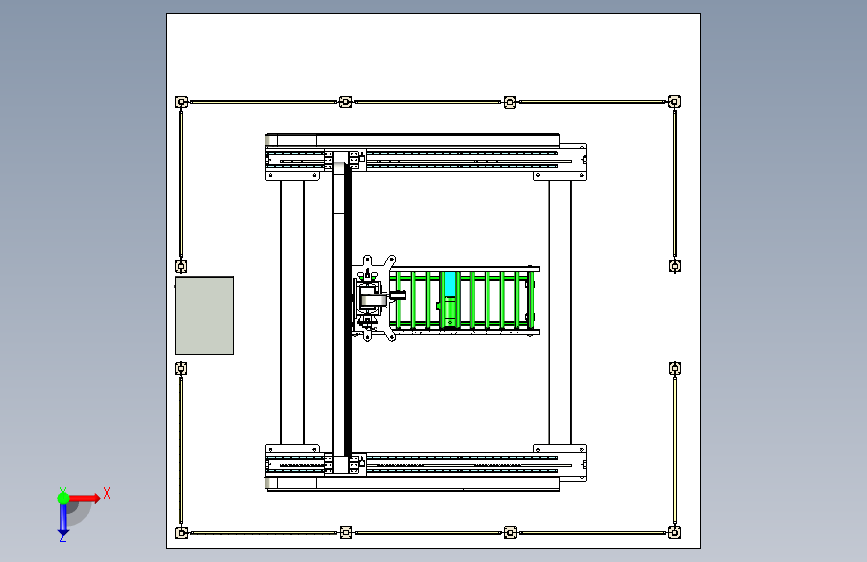Select the leftmost vertical support column
Viewport: 867px width, 562px height.
click(x=293, y=313)
